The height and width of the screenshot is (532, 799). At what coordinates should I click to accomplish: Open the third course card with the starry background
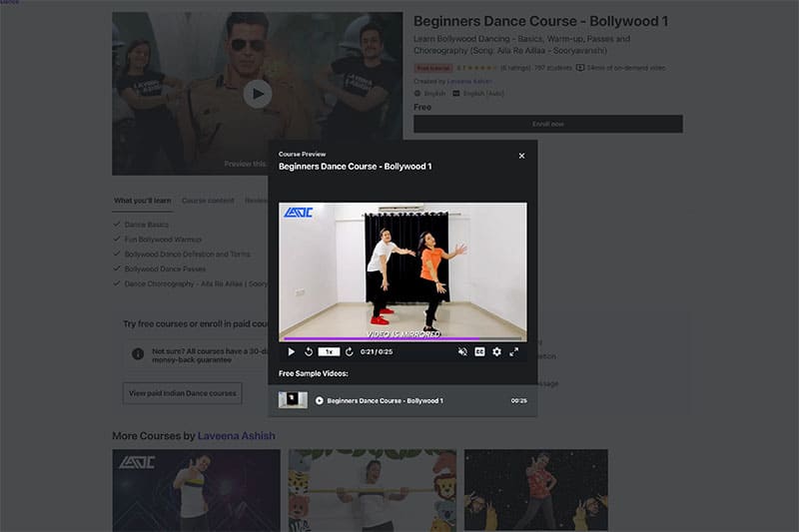click(x=536, y=490)
